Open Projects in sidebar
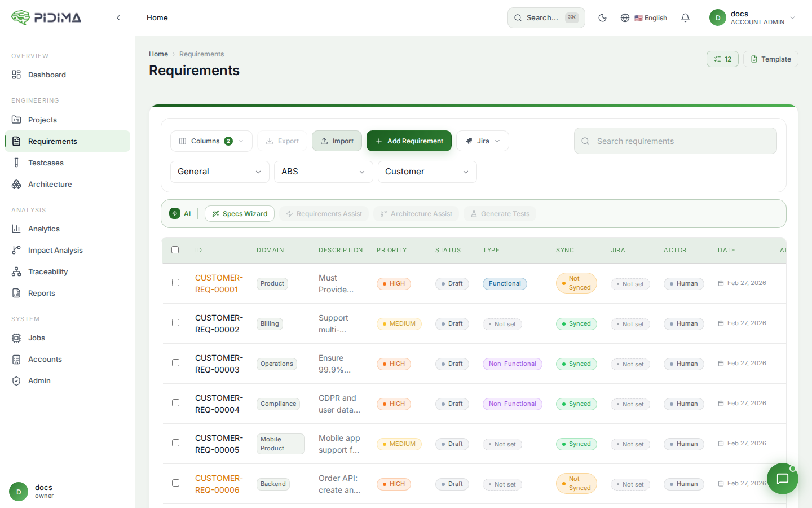This screenshot has height=508, width=812. point(68,120)
